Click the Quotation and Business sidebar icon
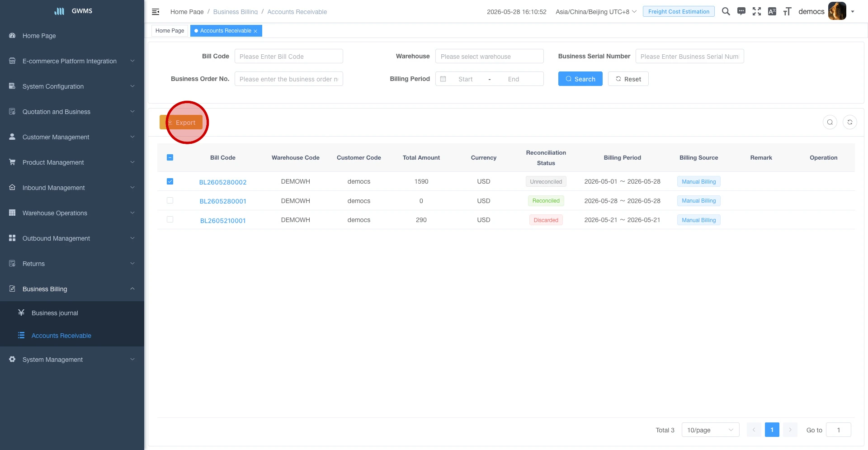Image resolution: width=868 pixels, height=450 pixels. 12,111
